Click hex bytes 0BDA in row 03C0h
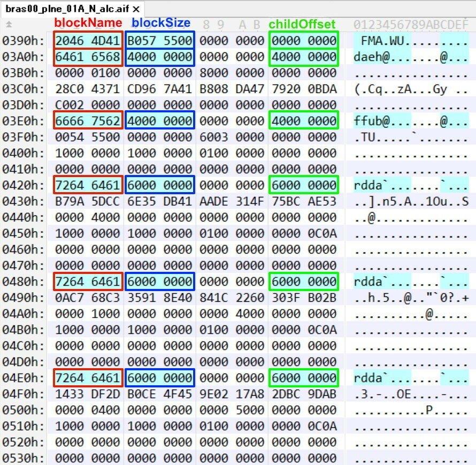The width and height of the screenshot is (476, 465). pyautogui.click(x=322, y=89)
